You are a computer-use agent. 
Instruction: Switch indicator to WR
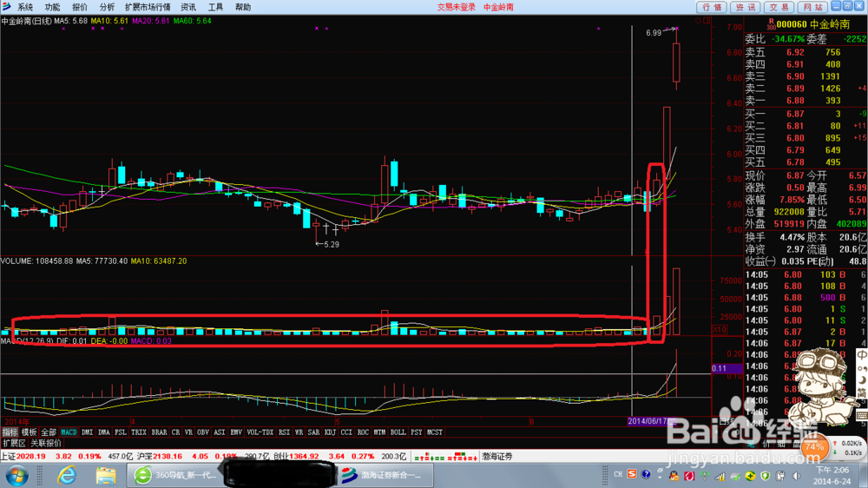click(x=299, y=432)
